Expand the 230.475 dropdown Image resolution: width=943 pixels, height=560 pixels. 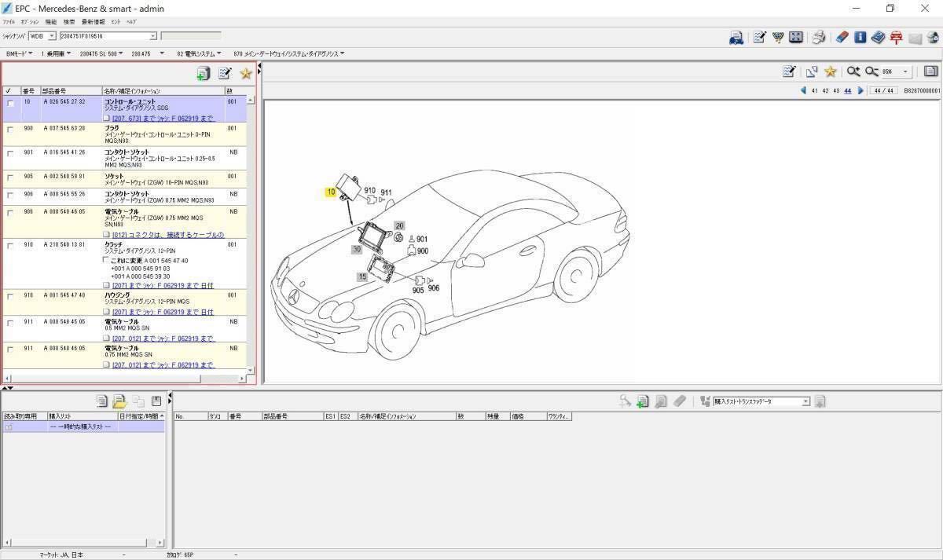pos(162,53)
